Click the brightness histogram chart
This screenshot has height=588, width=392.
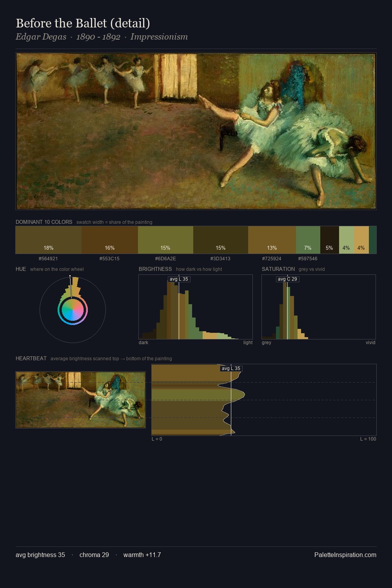click(x=196, y=307)
